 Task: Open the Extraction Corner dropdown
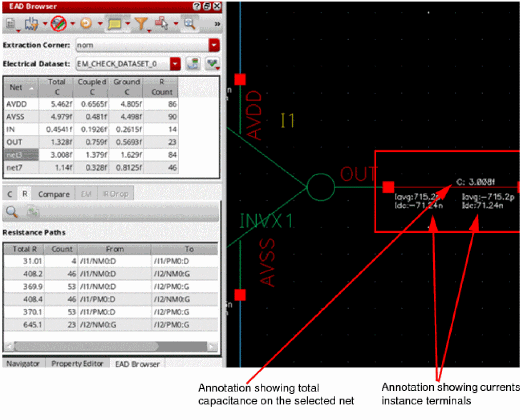[214, 45]
